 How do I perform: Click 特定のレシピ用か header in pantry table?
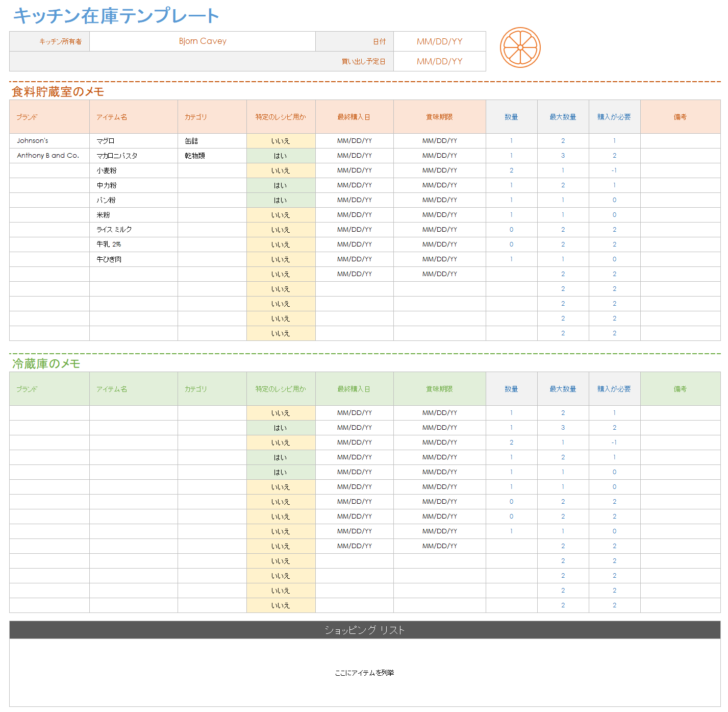pos(281,117)
